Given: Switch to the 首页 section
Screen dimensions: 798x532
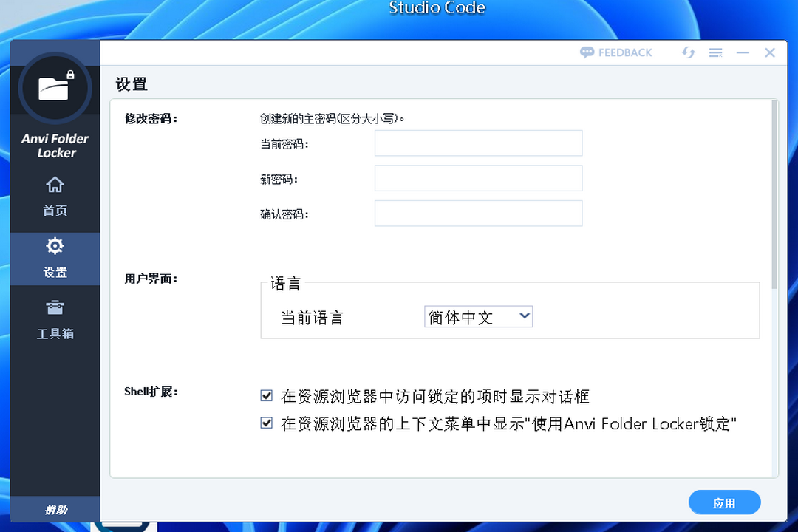Looking at the screenshot, I should [55, 196].
